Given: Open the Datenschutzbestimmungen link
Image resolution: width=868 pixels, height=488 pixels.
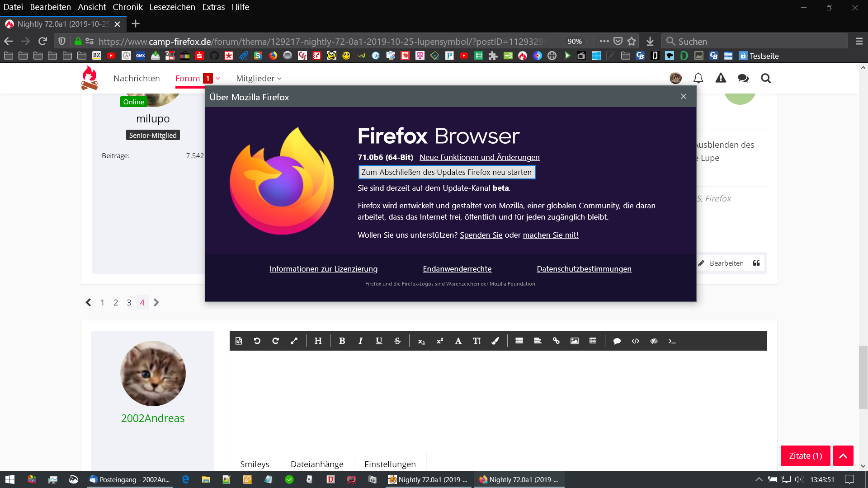Looking at the screenshot, I should tap(584, 269).
